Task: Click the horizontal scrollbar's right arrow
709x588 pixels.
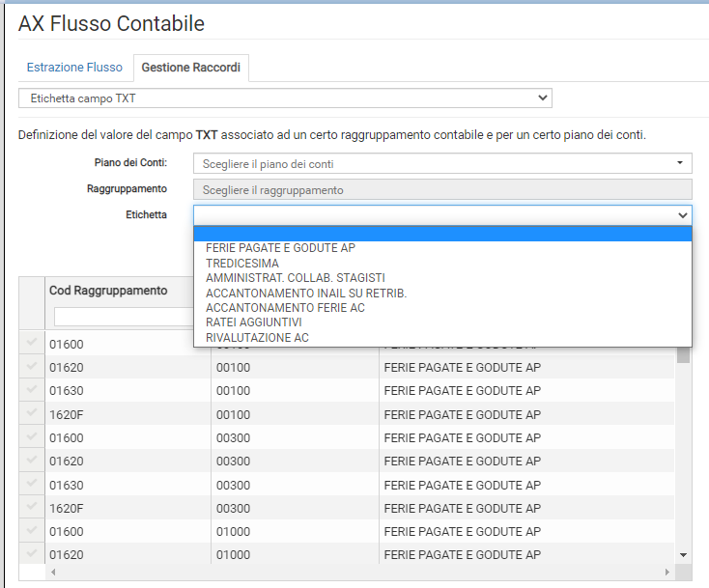Action: (668, 572)
